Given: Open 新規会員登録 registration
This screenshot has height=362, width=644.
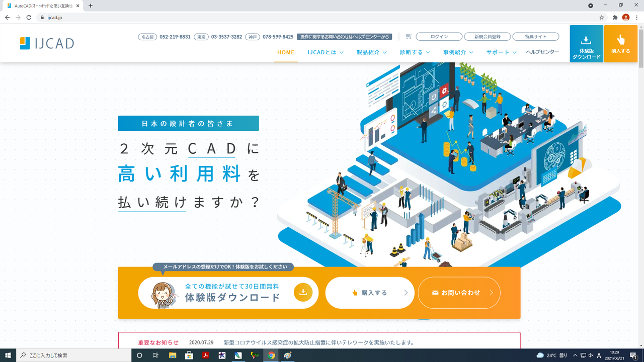Looking at the screenshot, I should pos(487,37).
